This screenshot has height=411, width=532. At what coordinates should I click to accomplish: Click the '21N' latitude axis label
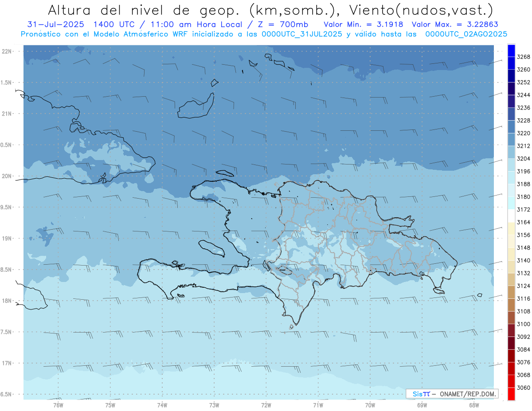pyautogui.click(x=6, y=114)
